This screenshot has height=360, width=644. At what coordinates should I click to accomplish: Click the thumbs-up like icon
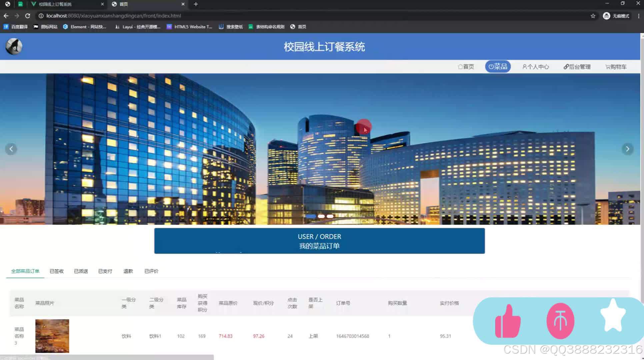[x=507, y=321]
